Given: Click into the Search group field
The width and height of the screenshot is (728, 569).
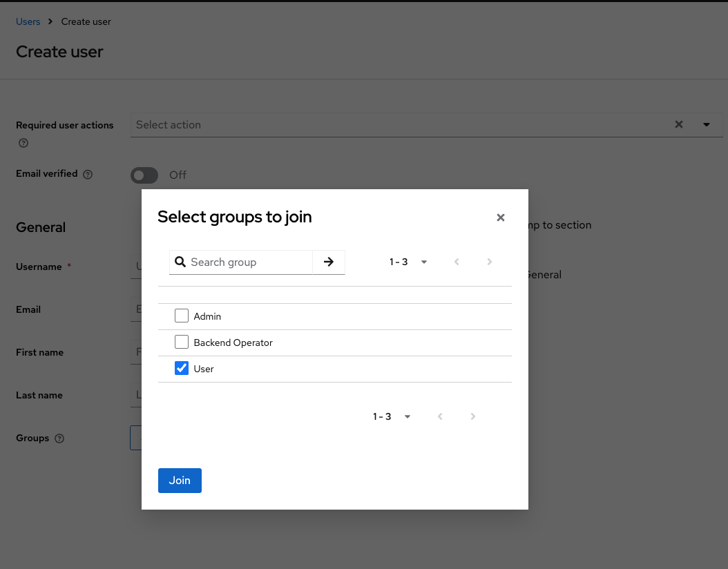Looking at the screenshot, I should (249, 262).
